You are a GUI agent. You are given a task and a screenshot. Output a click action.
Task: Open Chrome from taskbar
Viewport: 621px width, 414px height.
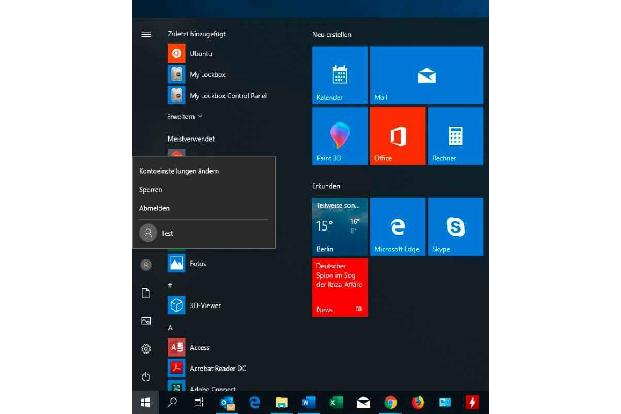click(x=391, y=403)
